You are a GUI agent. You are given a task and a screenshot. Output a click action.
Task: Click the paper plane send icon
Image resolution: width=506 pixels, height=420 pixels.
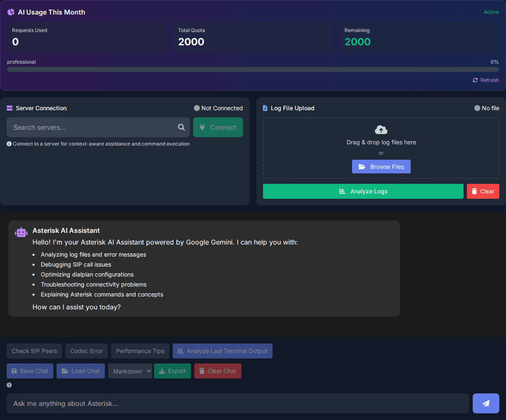click(486, 403)
